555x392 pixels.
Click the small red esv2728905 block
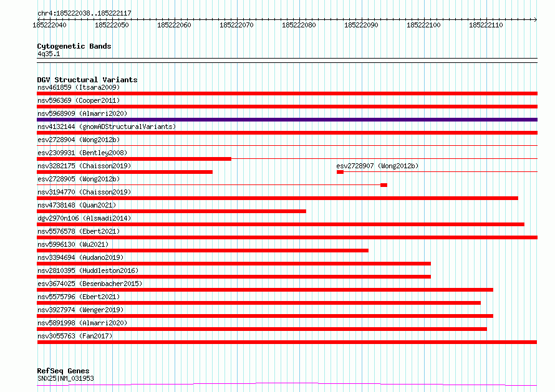coord(384,185)
